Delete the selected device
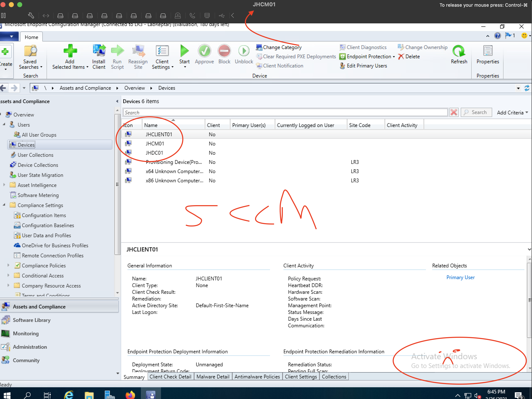This screenshot has height=399, width=532. [409, 57]
